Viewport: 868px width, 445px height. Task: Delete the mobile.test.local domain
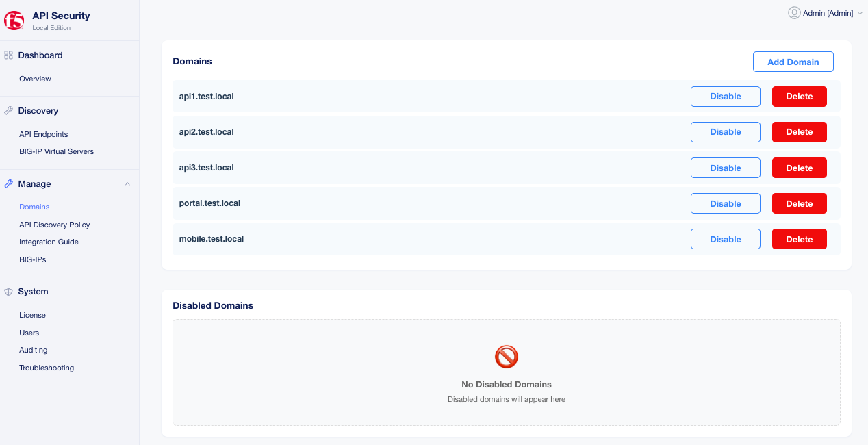(800, 239)
